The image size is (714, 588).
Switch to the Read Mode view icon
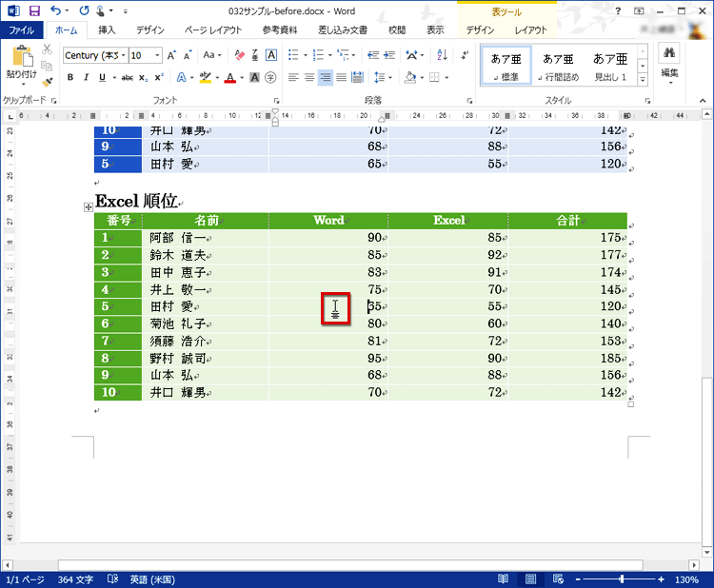tap(504, 578)
